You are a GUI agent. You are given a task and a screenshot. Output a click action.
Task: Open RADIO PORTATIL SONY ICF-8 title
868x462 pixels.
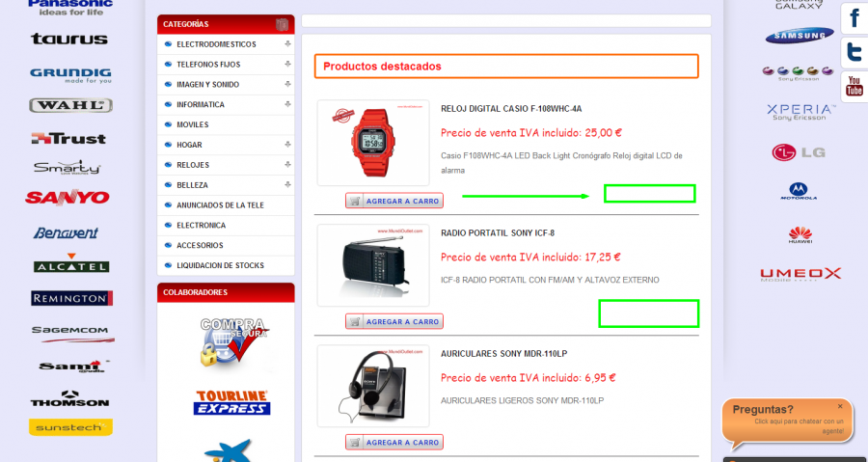coord(497,233)
